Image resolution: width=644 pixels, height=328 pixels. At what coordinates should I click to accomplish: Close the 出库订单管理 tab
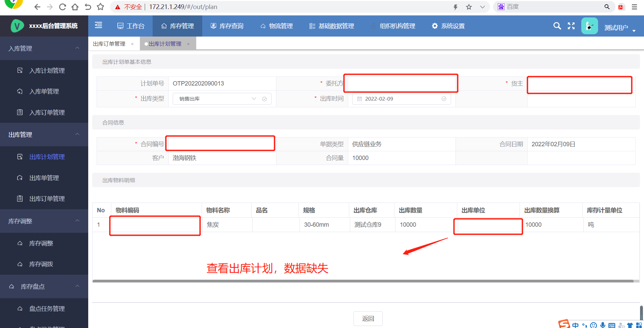[x=132, y=44]
